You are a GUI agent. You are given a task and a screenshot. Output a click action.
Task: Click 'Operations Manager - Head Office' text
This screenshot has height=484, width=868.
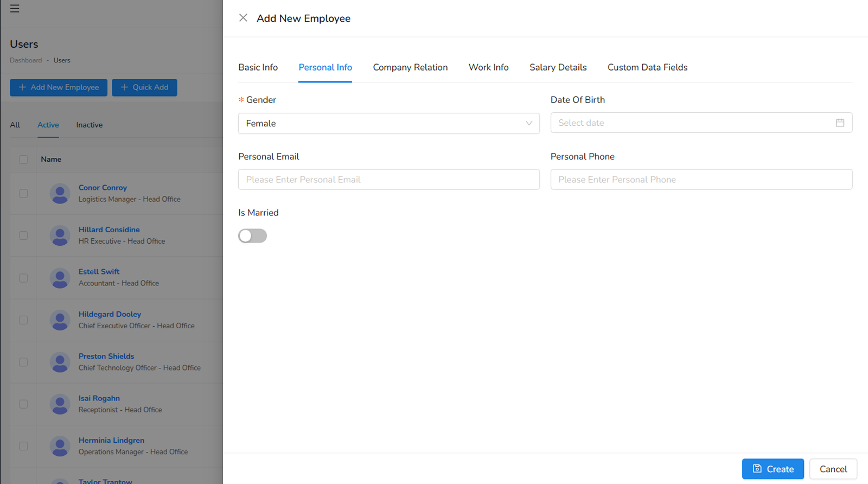click(133, 452)
